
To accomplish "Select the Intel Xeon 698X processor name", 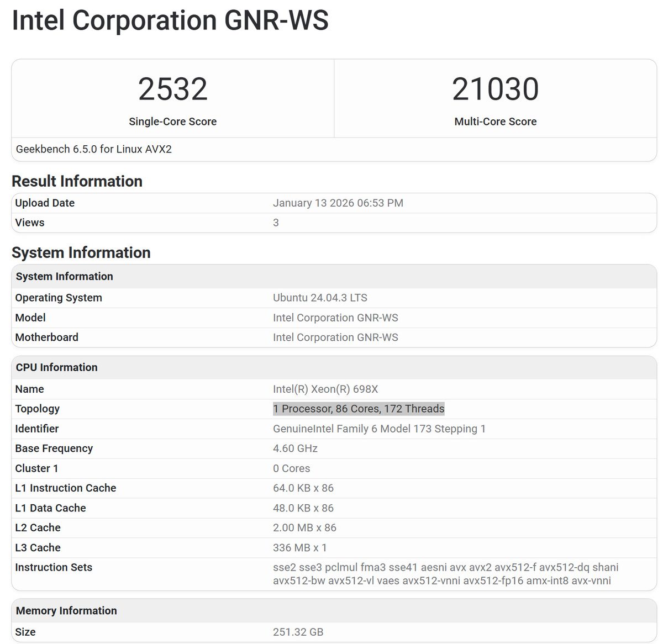I will tap(325, 389).
